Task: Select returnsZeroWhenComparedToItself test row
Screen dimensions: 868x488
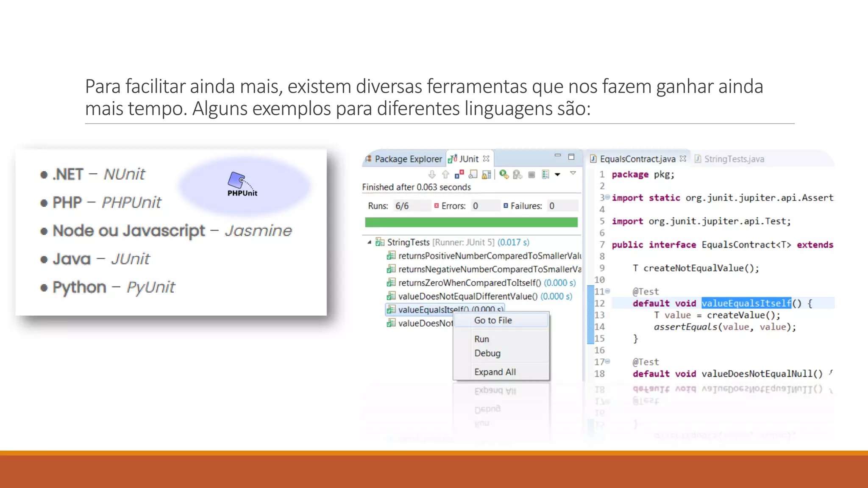Action: (481, 283)
